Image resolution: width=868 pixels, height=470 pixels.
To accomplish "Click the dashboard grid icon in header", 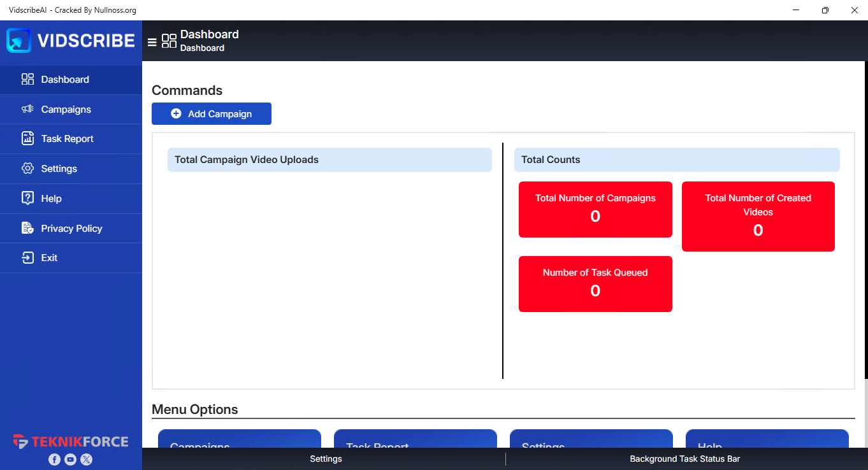I will (x=169, y=41).
